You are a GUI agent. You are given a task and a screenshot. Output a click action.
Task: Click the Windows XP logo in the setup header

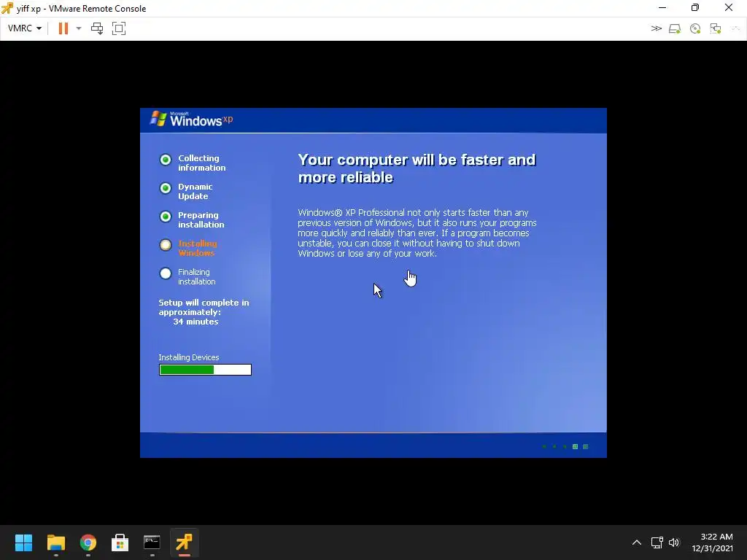192,119
